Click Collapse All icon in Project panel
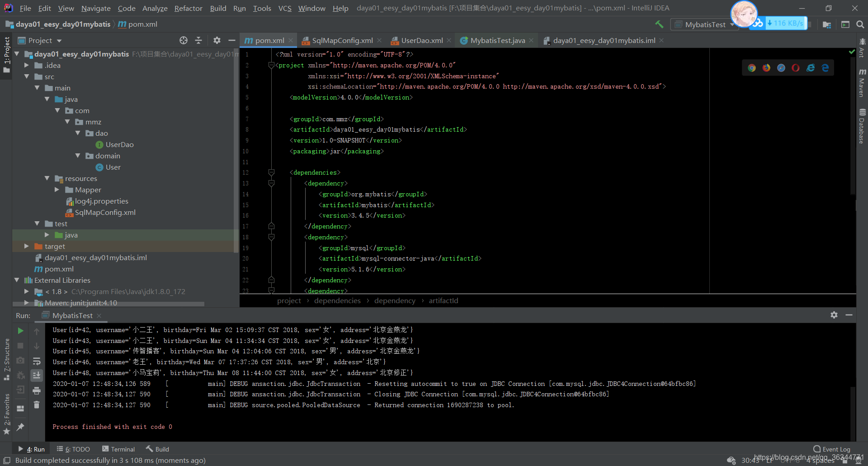 (x=198, y=40)
